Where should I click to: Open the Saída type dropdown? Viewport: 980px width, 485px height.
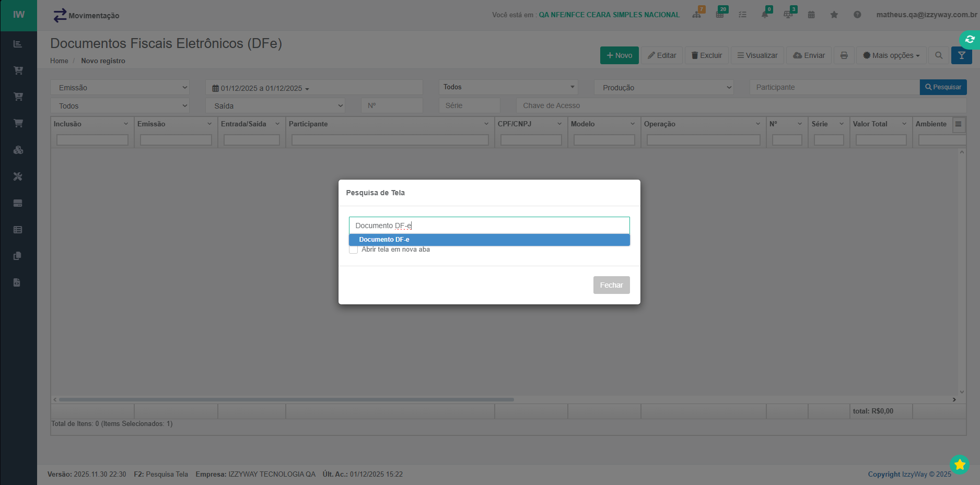coord(275,106)
